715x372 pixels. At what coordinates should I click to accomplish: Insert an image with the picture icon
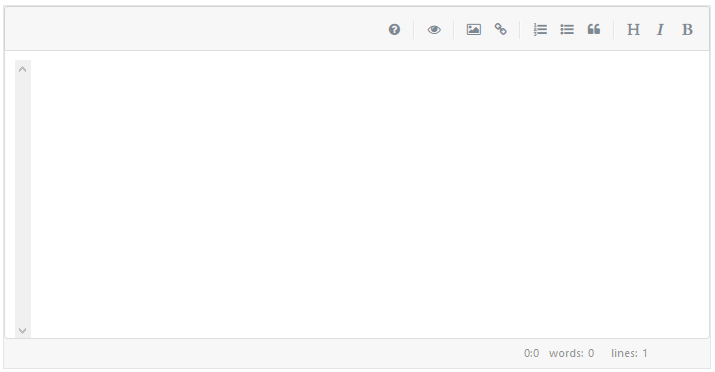(x=474, y=30)
